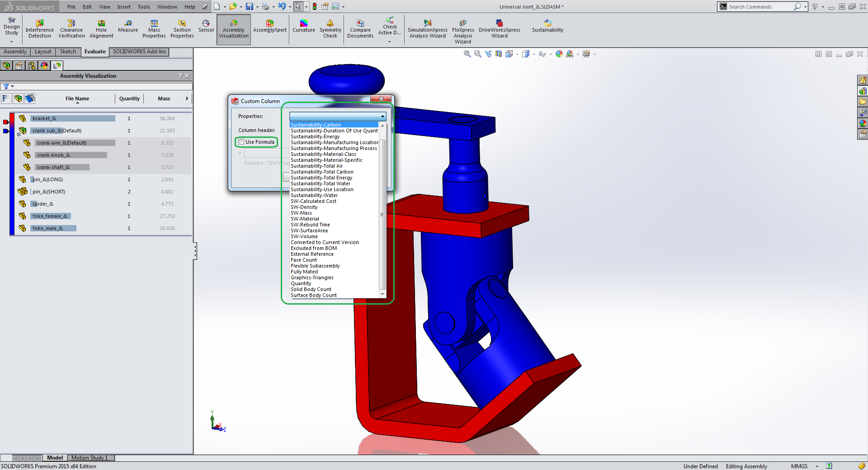
Task: Expand the filter dropdown arrow
Action: [x=13, y=86]
